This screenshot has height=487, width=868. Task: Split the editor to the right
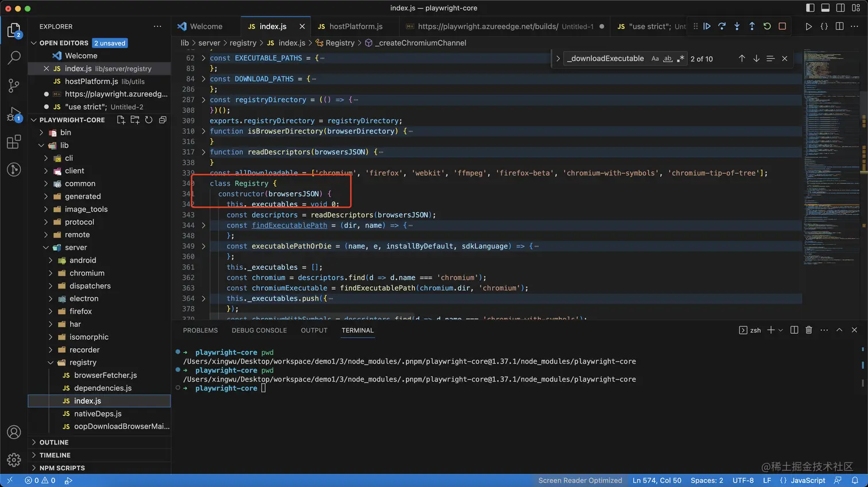coord(839,26)
